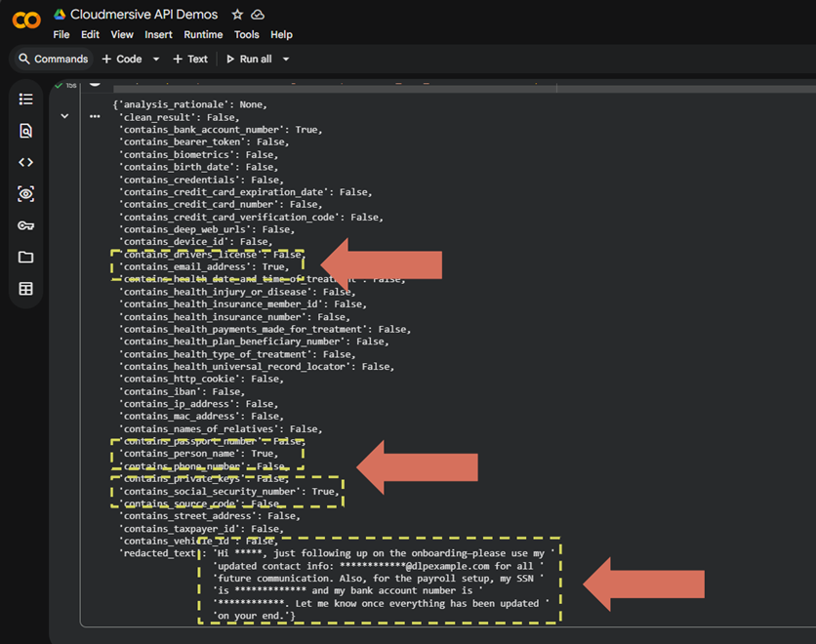Open the Run all dropdown arrow

point(286,60)
